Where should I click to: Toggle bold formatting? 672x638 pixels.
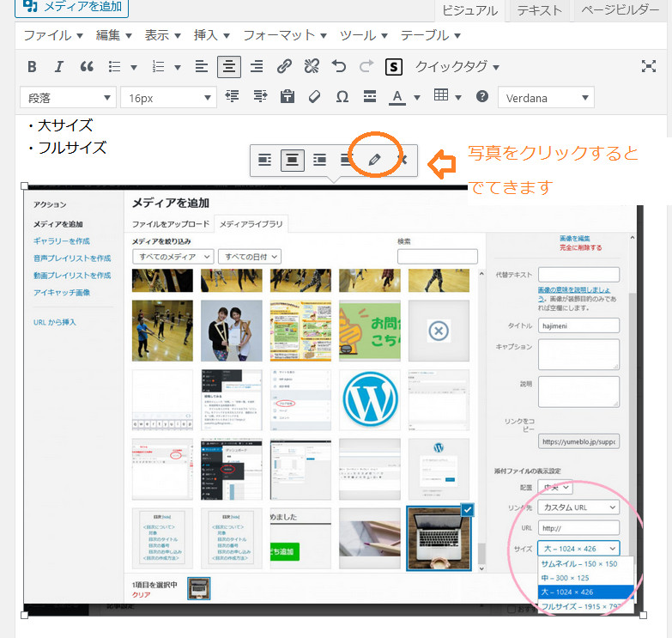point(32,67)
